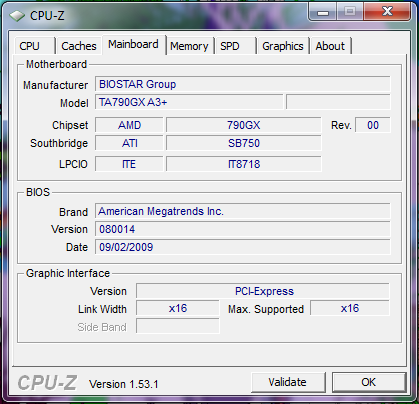Switch to the Memory tab
The image size is (419, 404).
189,46
